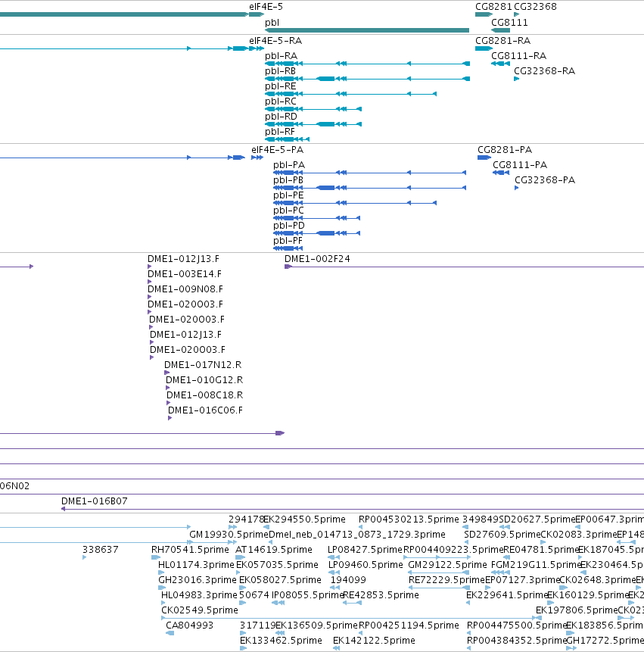Viewport: 644px width, 652px height.
Task: Select the CG8281-PA protein label
Action: click(505, 150)
